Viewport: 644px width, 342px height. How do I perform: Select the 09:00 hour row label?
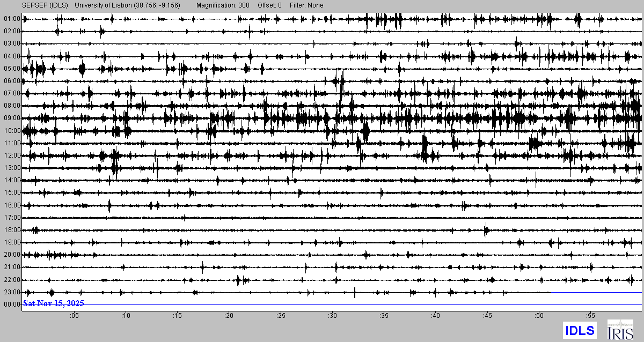[x=12, y=118]
